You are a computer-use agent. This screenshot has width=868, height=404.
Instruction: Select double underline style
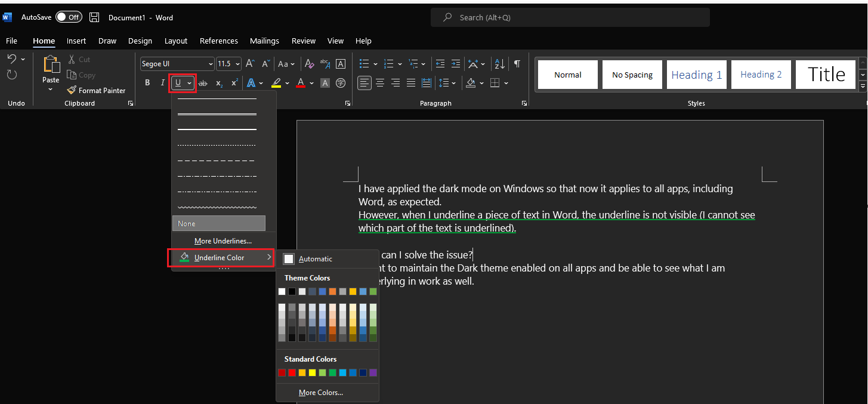click(217, 113)
